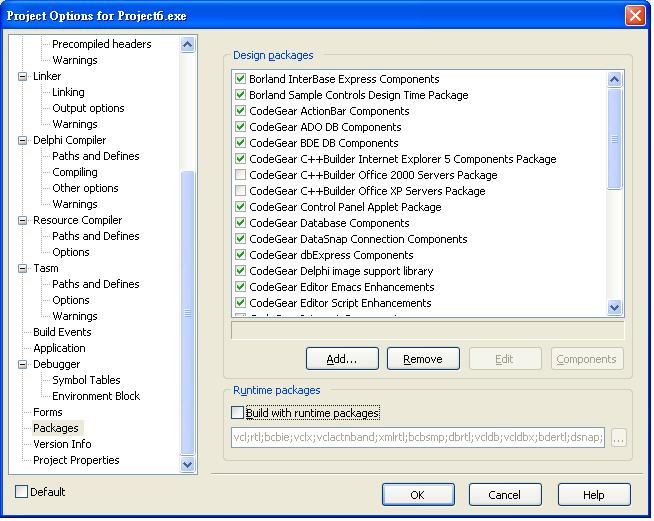Open Build Events page
Viewport: 654px width, 521px height.
tap(62, 332)
